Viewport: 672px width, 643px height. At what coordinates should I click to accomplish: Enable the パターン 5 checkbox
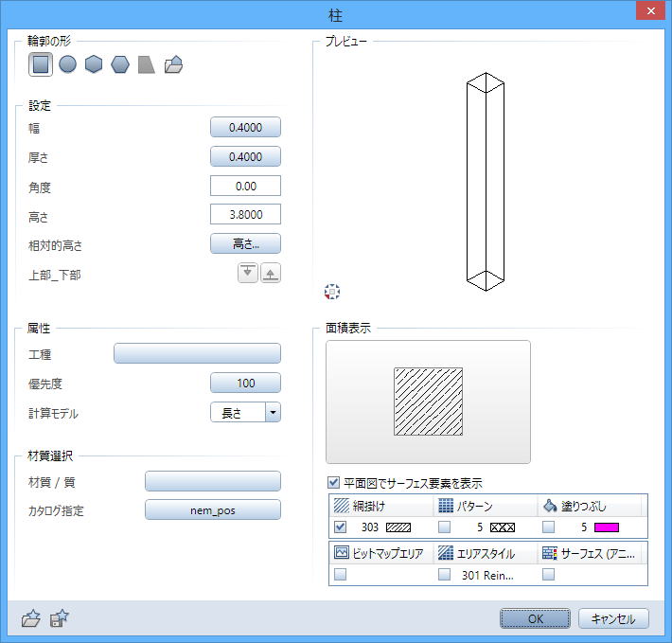(x=445, y=527)
